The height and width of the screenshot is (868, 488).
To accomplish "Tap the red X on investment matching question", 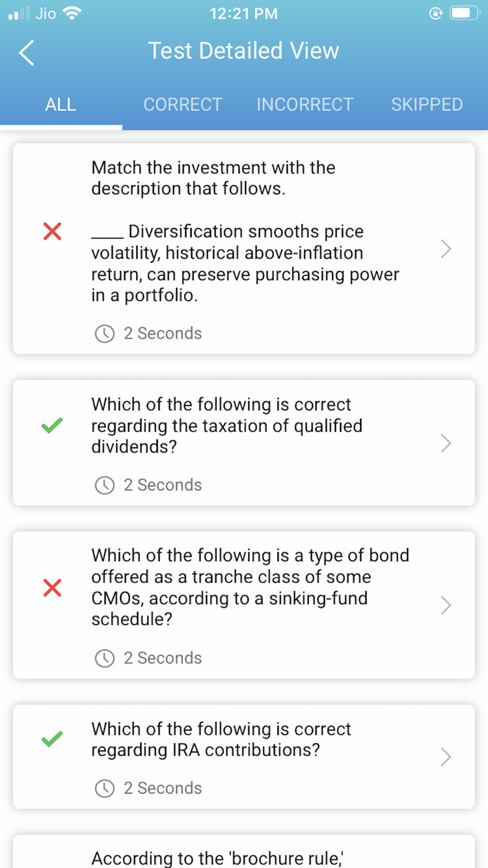I will coord(52,231).
